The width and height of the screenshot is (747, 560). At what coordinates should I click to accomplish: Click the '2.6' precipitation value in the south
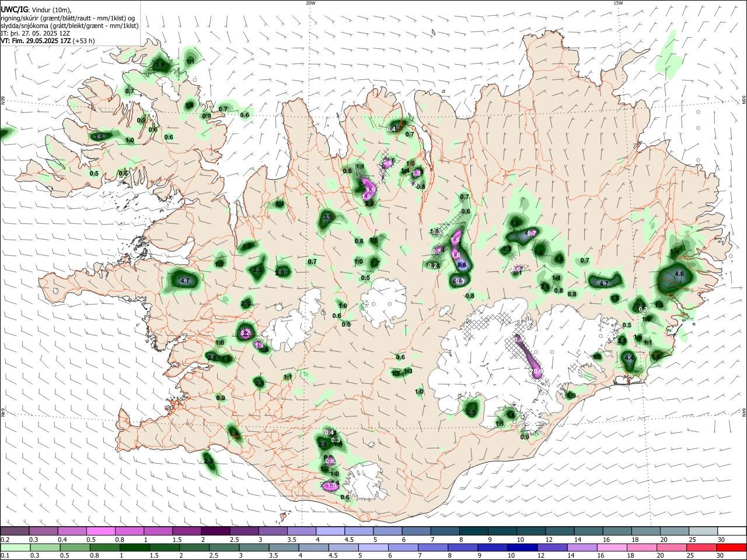coord(323,444)
